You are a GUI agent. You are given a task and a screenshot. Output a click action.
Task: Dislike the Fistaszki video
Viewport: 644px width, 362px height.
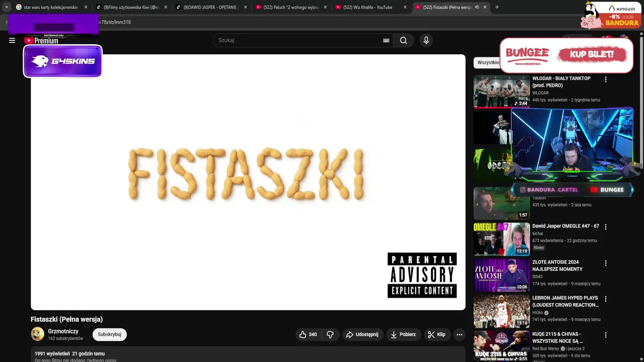click(330, 334)
